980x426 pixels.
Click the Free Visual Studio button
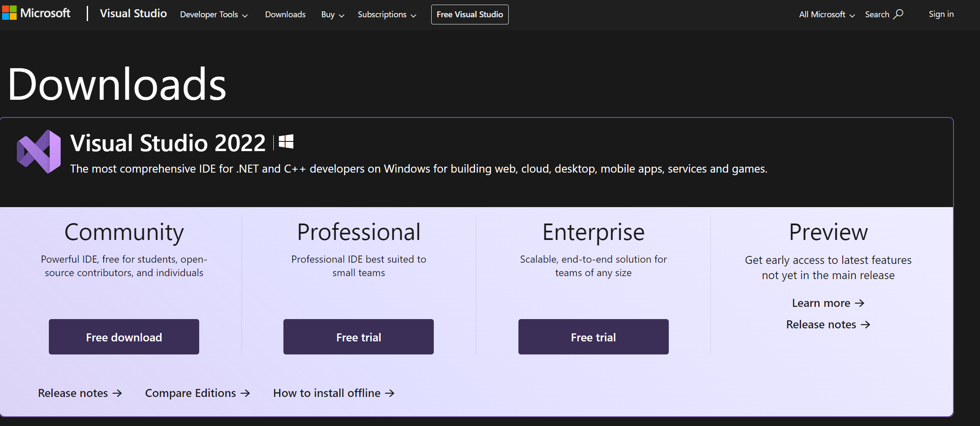click(x=470, y=14)
